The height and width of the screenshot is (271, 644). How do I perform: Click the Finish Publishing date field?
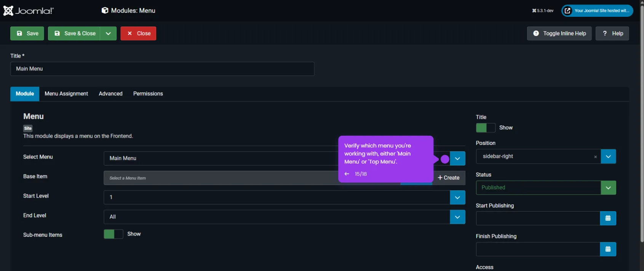pos(538,249)
